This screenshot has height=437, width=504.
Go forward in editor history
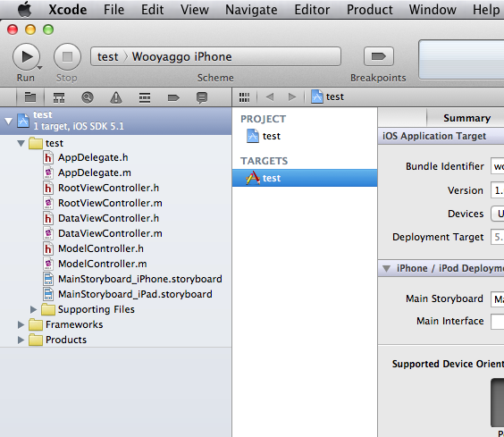[x=292, y=97]
